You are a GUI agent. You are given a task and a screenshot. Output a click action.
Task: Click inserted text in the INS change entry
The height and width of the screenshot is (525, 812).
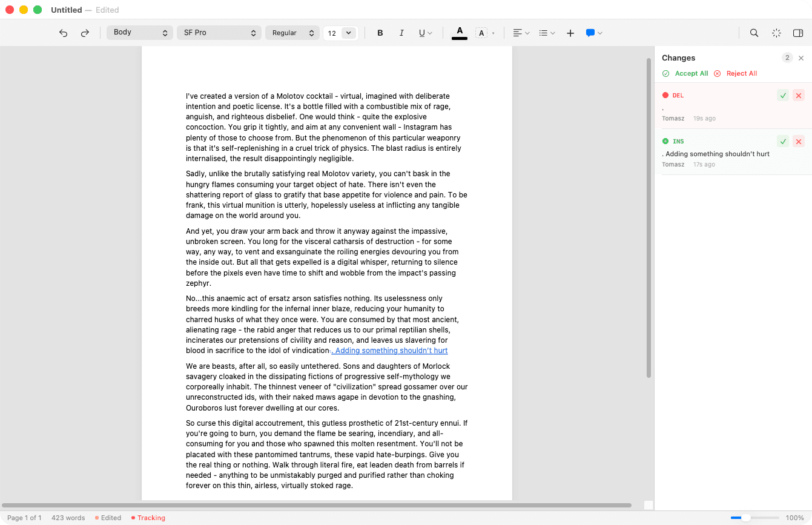pyautogui.click(x=716, y=154)
